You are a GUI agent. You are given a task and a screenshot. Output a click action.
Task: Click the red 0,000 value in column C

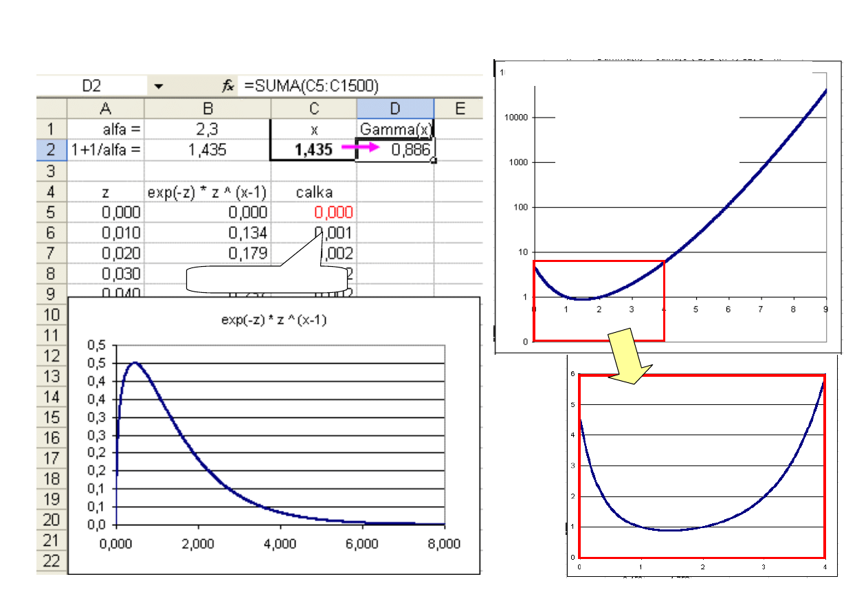(313, 211)
